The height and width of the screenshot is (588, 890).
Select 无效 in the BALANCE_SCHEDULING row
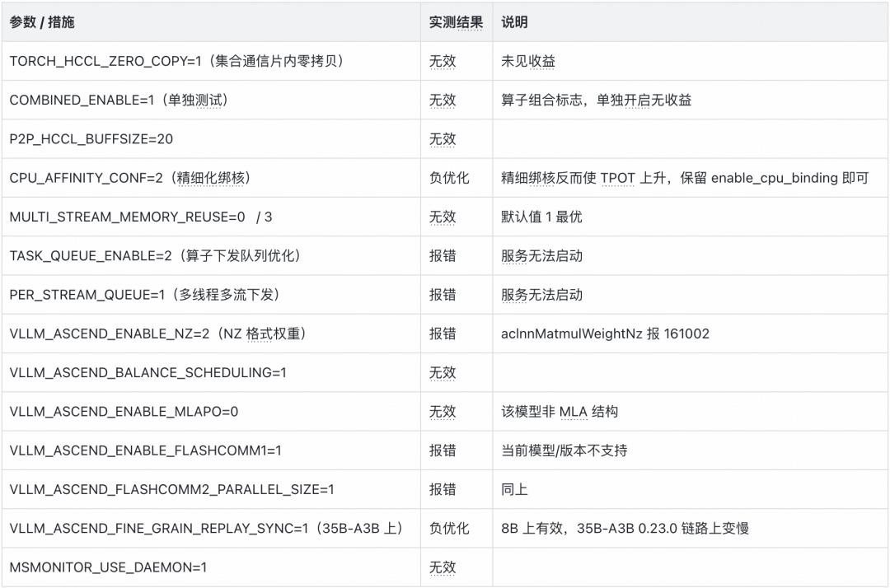(443, 372)
